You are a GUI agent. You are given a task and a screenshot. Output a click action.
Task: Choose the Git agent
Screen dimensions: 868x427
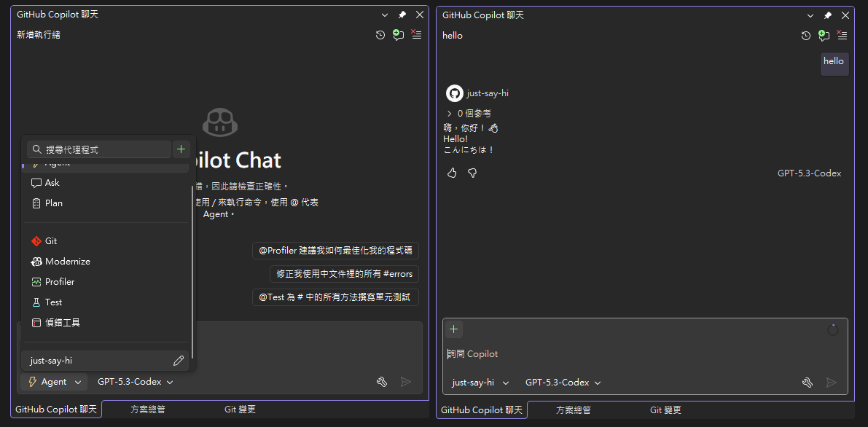pos(105,241)
